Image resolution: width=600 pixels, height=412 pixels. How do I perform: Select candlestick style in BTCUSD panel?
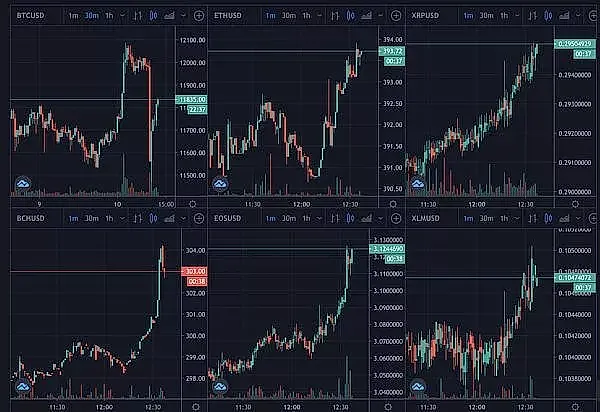153,16
